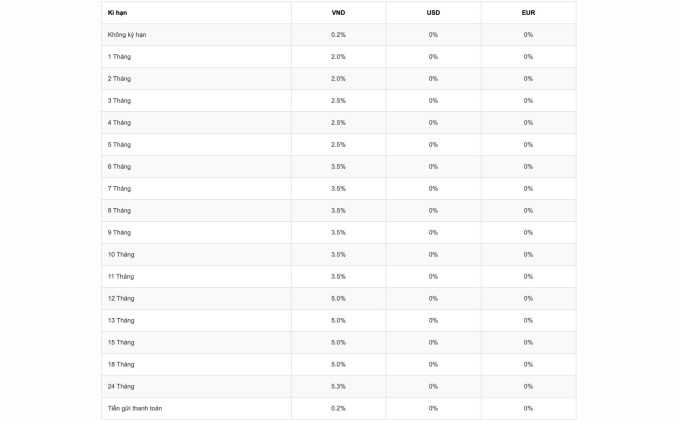Select the Không kỳ hạn row label

coord(127,35)
